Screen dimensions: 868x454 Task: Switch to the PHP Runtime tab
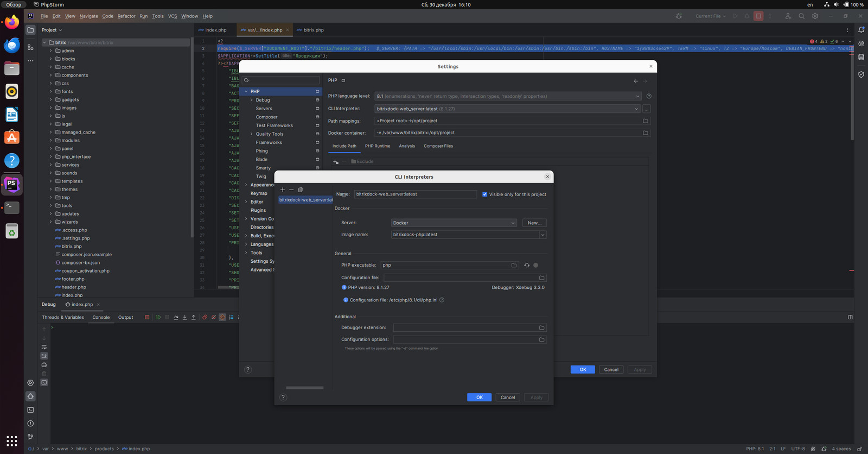pyautogui.click(x=377, y=146)
